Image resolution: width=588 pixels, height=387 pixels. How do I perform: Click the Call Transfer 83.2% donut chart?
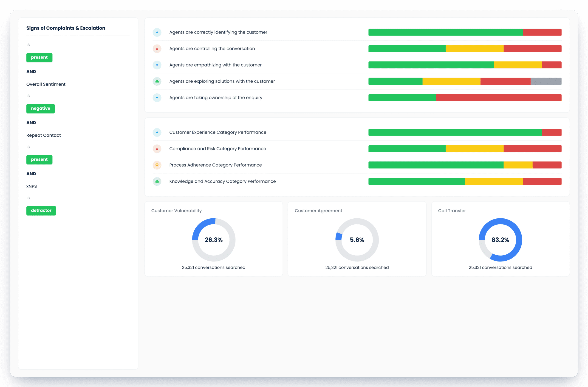click(500, 240)
